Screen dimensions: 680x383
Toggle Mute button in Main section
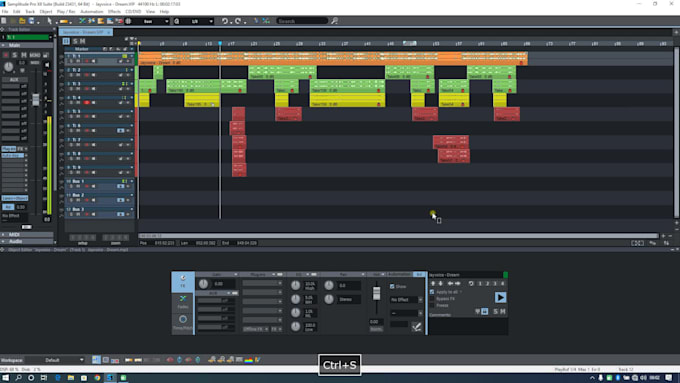[23, 55]
